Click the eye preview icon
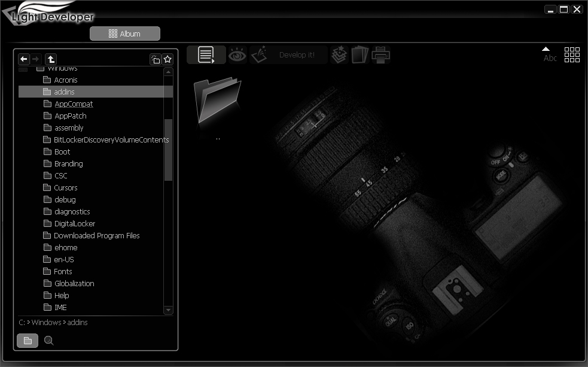 237,55
